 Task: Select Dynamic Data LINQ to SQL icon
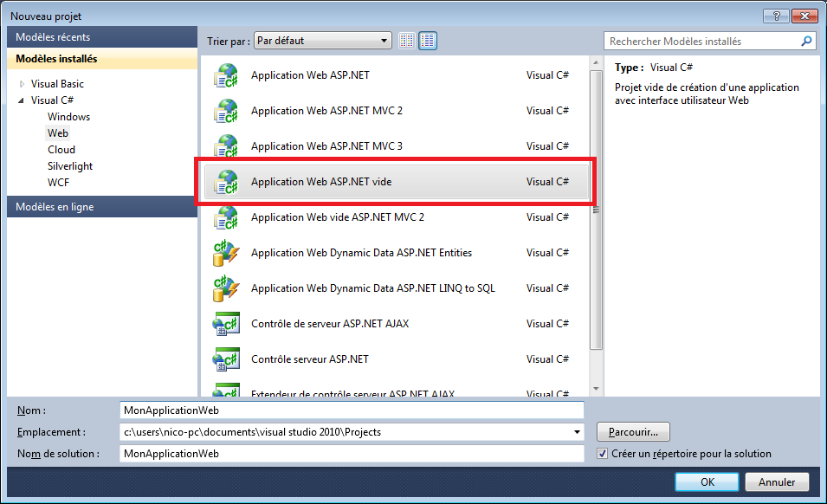click(225, 288)
